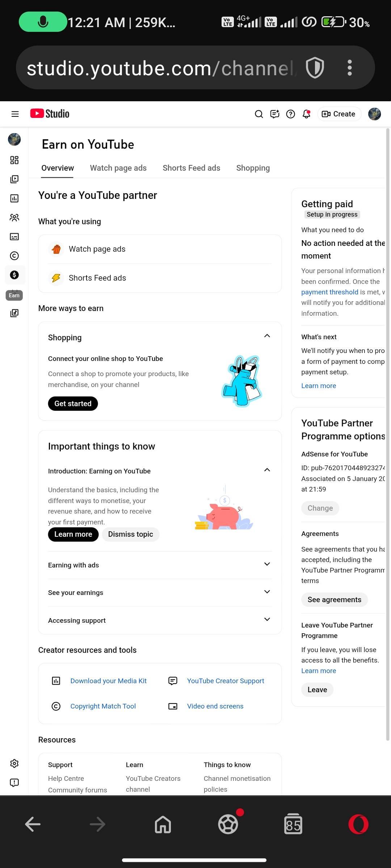Image resolution: width=391 pixels, height=868 pixels.
Task: Expand the Earning with ads topic
Action: (267, 564)
